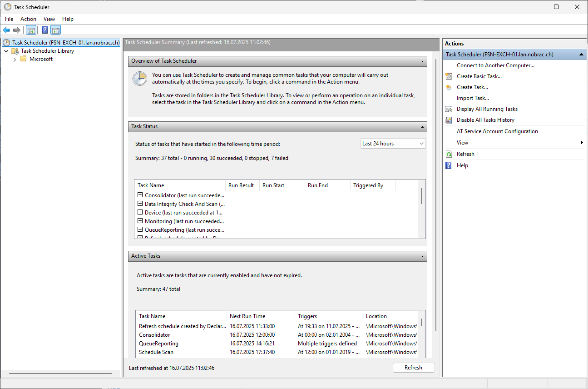Click the Task Status list scrollbar

421,196
